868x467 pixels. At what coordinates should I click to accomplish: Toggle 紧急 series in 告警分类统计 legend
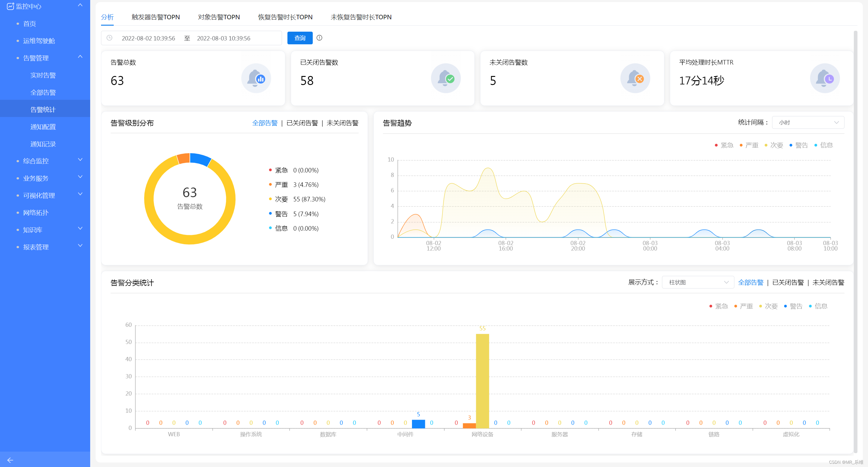718,306
